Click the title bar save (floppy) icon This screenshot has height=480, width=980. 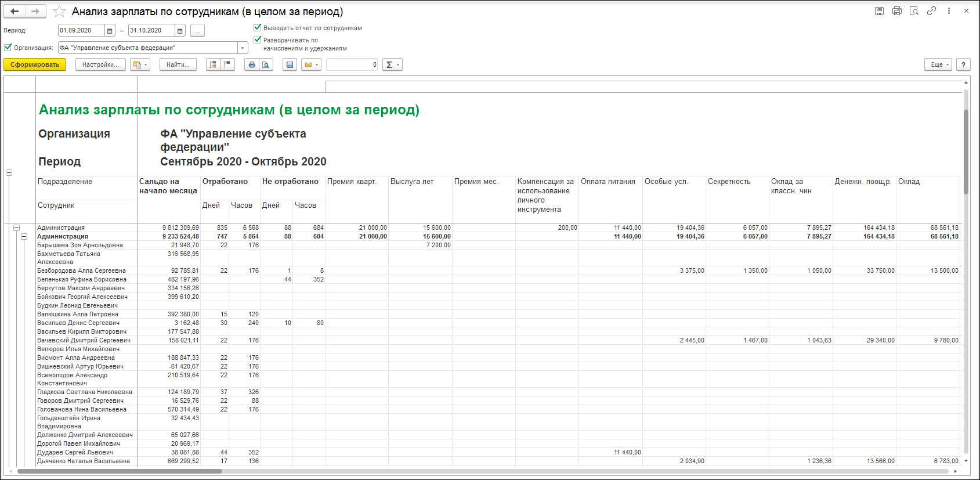pyautogui.click(x=880, y=11)
